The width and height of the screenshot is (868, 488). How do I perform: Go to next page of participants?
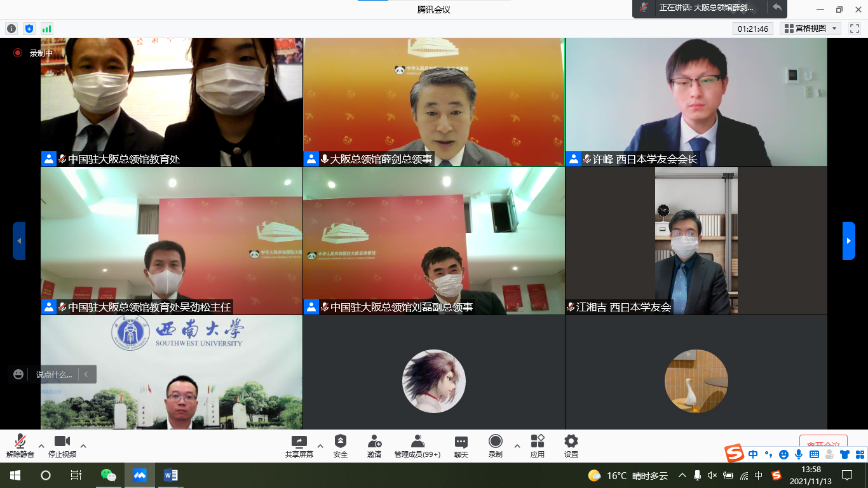848,241
